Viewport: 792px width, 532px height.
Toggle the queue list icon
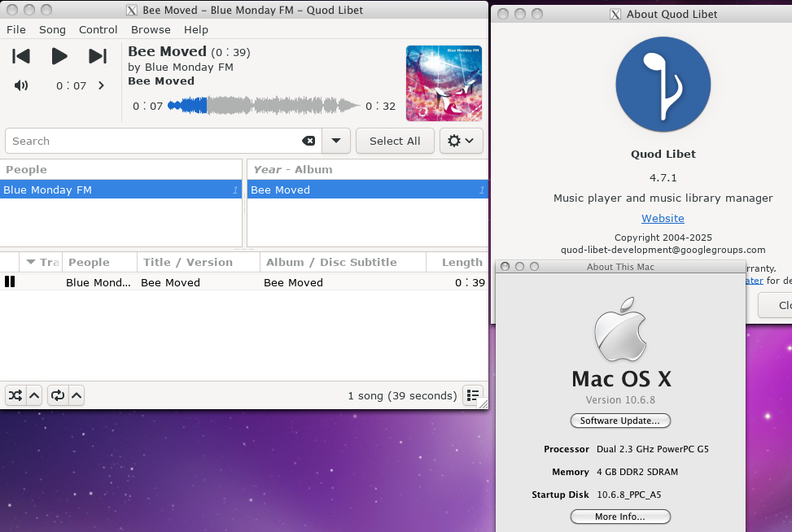pos(473,395)
